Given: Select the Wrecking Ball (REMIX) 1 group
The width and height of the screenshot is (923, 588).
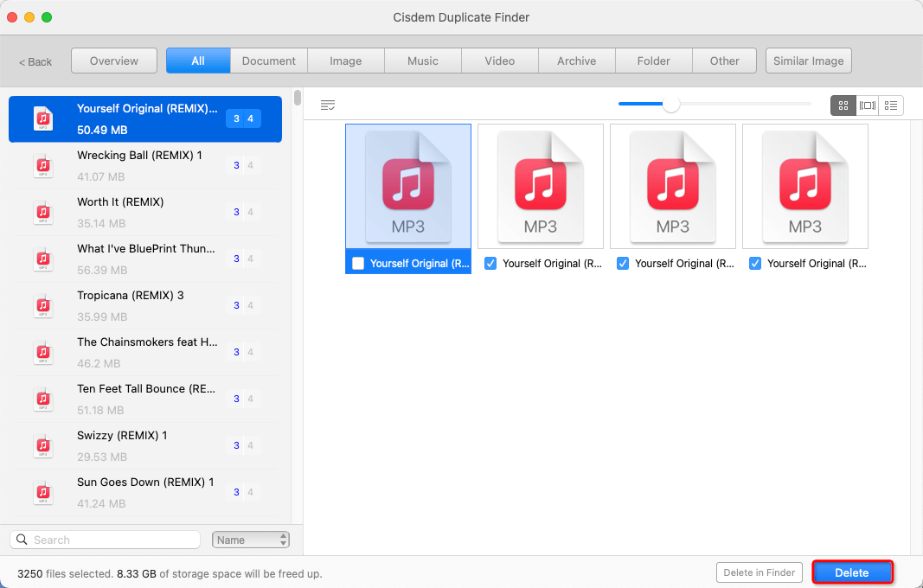Looking at the screenshot, I should pyautogui.click(x=144, y=165).
